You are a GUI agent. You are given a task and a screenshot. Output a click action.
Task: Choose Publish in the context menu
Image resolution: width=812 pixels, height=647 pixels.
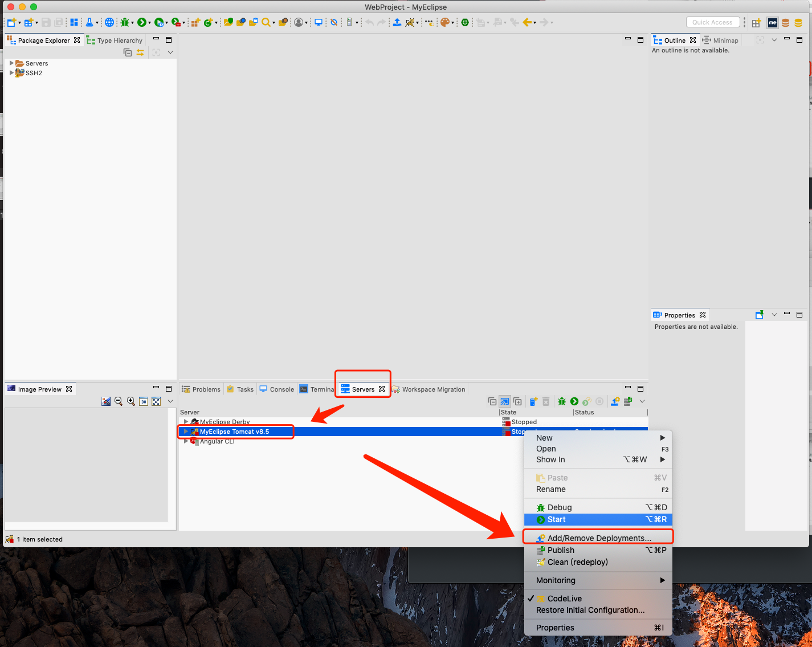[598, 550]
